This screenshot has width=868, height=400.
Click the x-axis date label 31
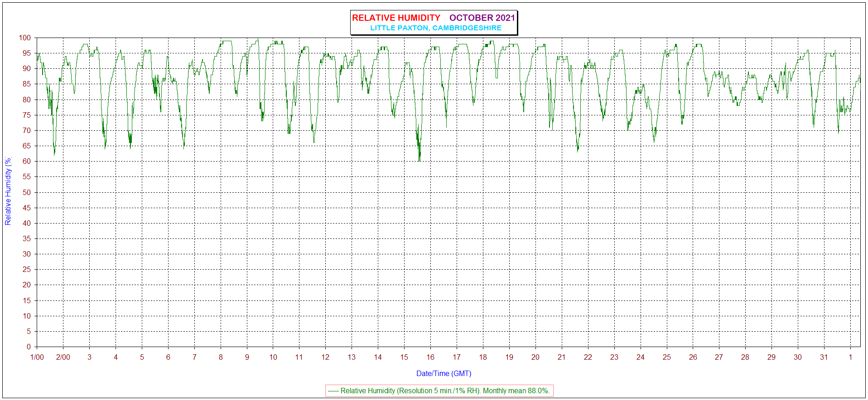(824, 357)
